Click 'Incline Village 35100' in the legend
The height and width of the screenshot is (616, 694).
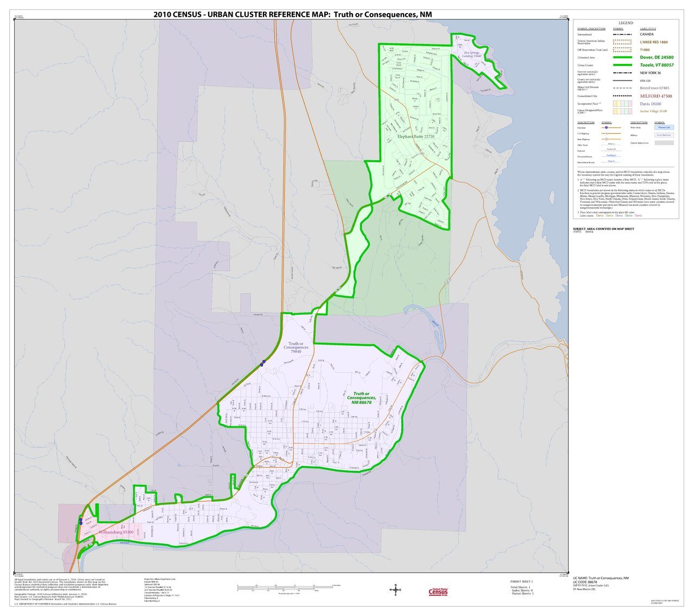653,111
